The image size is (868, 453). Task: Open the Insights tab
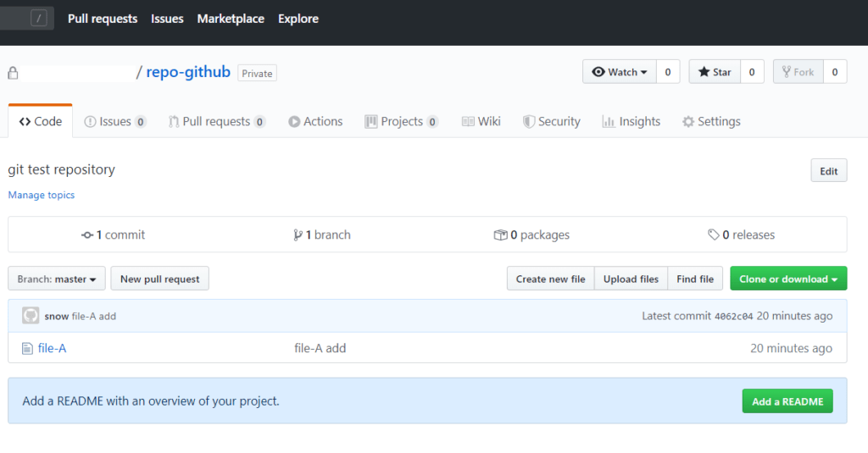pos(631,121)
